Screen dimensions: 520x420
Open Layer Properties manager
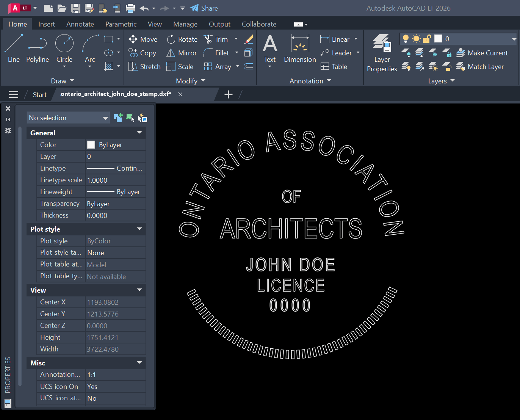tap(382, 53)
